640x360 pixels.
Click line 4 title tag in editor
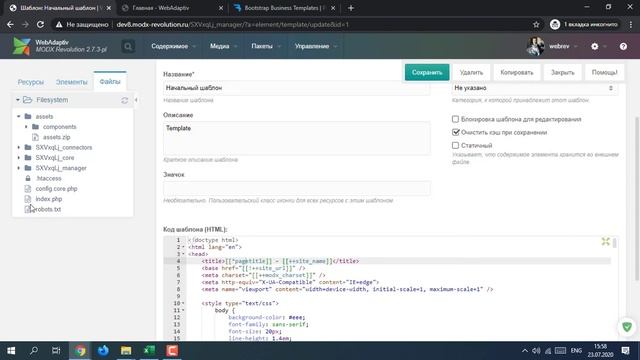(x=280, y=261)
